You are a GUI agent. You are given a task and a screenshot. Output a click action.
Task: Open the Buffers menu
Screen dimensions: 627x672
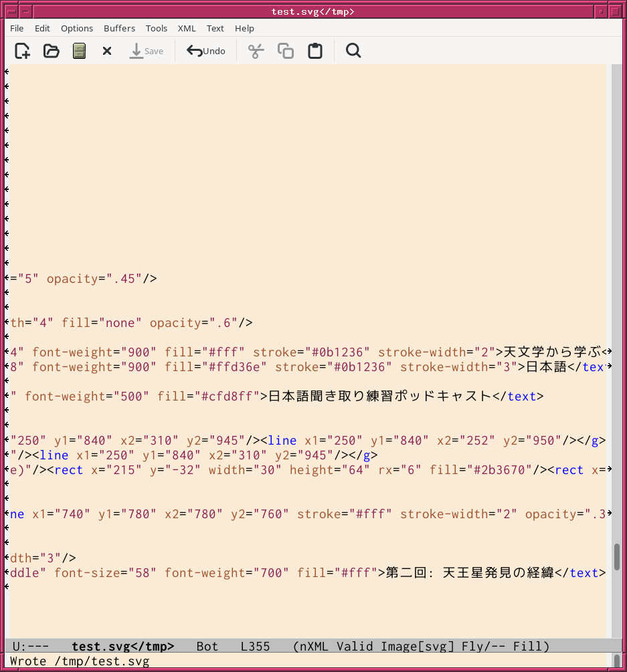119,28
